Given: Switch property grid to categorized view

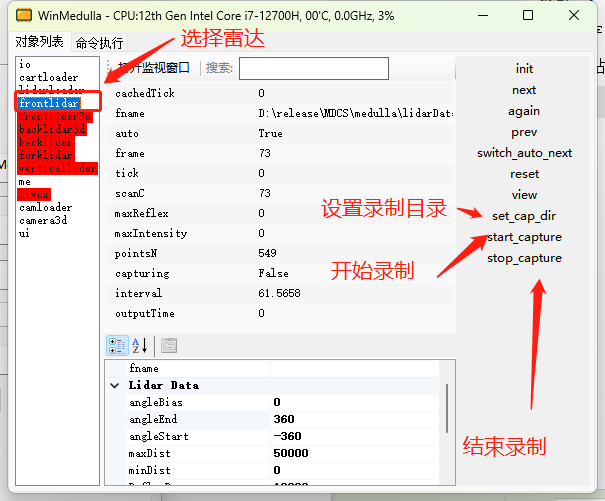Looking at the screenshot, I should coord(117,345).
